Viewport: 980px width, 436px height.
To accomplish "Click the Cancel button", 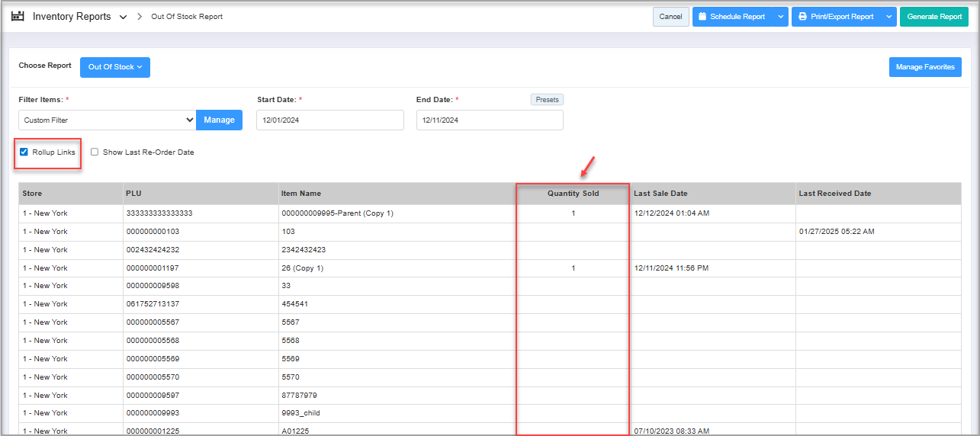I will 670,17.
